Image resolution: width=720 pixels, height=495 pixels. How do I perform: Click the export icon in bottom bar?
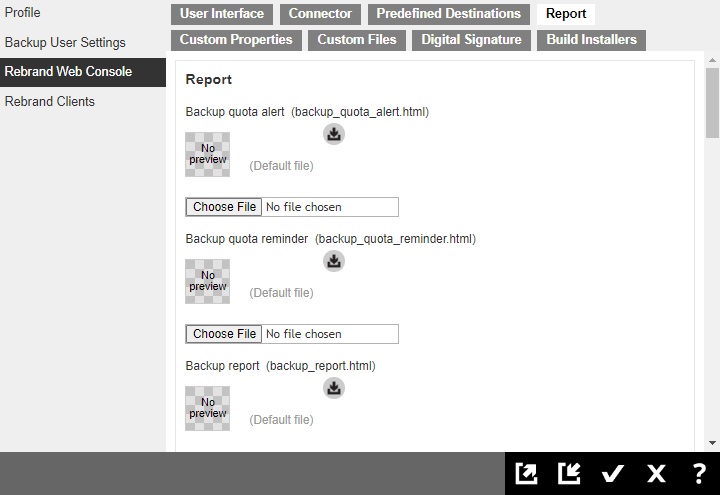[526, 473]
